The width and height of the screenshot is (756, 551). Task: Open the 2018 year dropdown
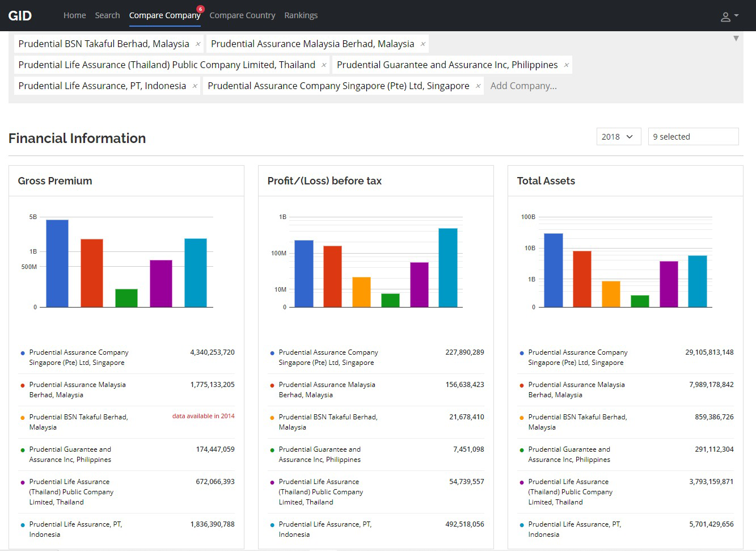[618, 137]
